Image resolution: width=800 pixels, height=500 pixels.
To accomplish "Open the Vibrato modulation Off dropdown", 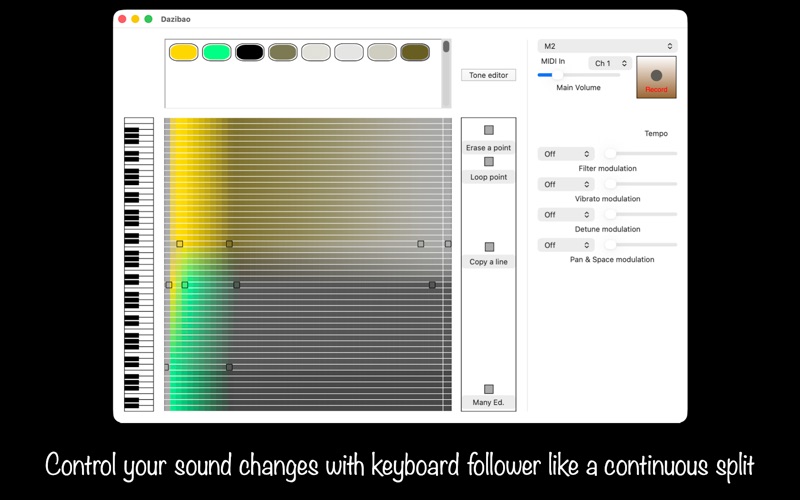I will (566, 184).
